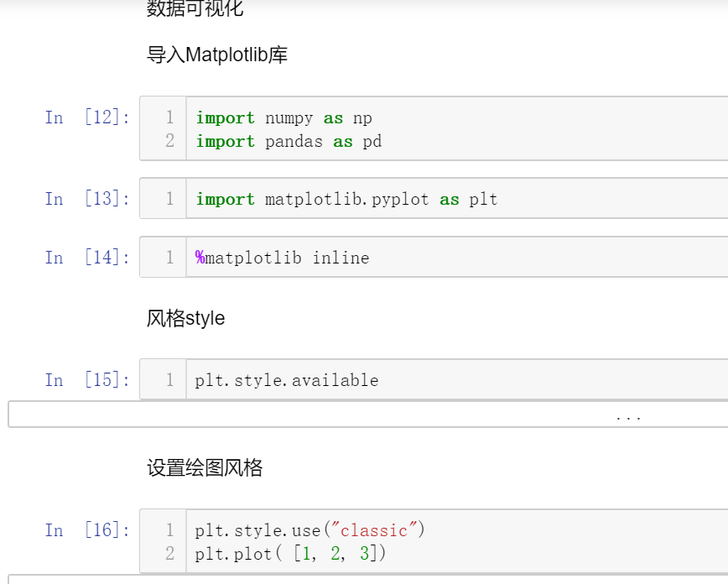
Task: Click line number 2 in cell 12 gutter
Action: coord(169,142)
